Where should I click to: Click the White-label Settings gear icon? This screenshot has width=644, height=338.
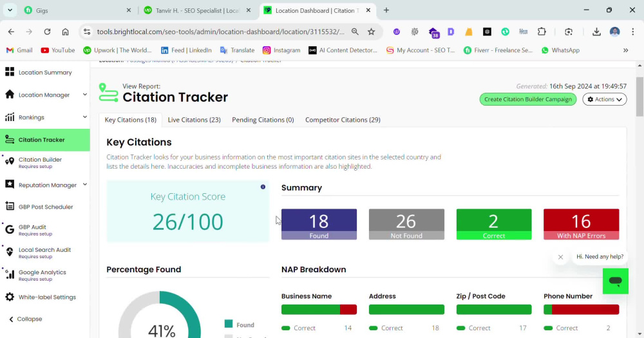10,297
